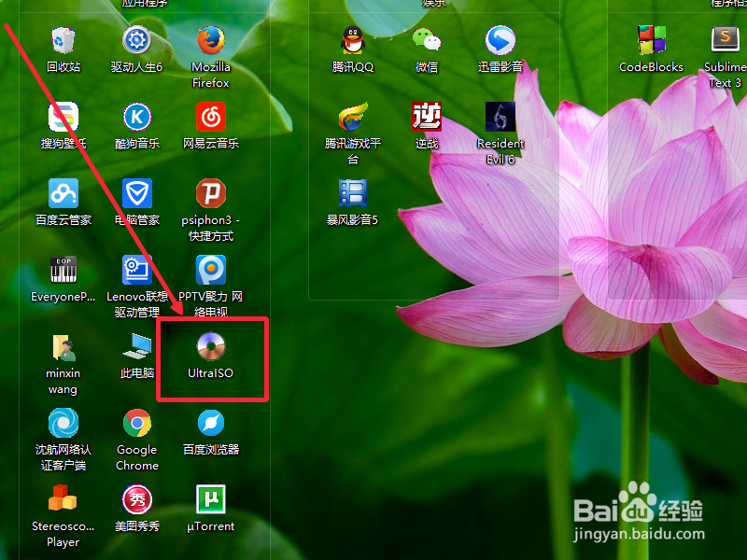The width and height of the screenshot is (747, 560).
Task: Launch 逆战 game shortcut
Action: tap(427, 117)
